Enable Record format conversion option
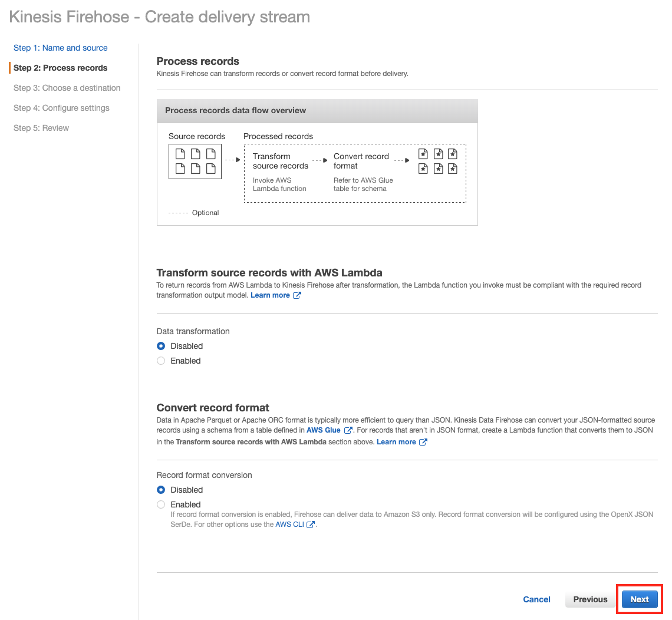Screen dimensions: 672x620 (161, 504)
